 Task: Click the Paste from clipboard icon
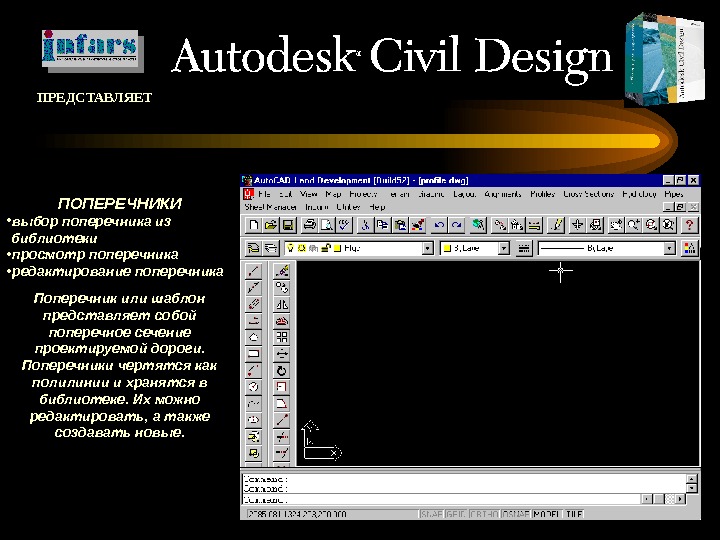tap(400, 225)
